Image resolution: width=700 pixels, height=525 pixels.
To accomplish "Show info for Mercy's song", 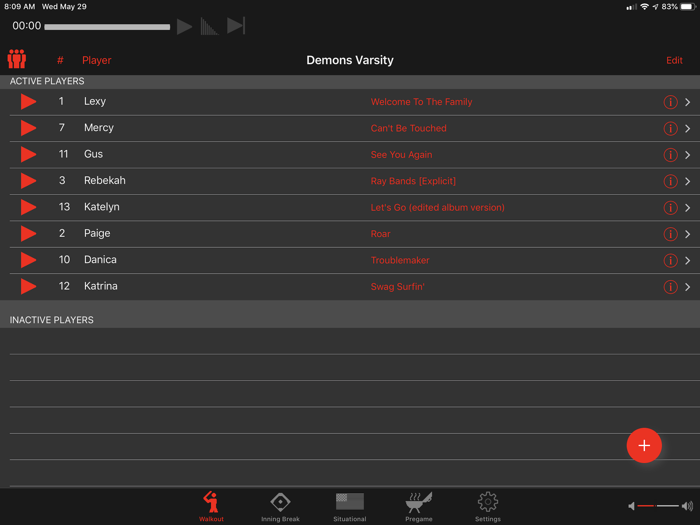I will coord(670,129).
